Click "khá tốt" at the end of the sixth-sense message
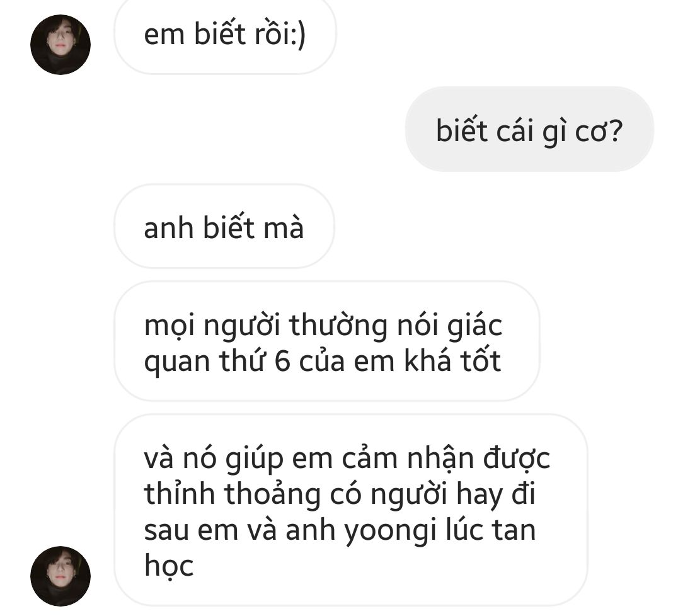 tap(452, 360)
